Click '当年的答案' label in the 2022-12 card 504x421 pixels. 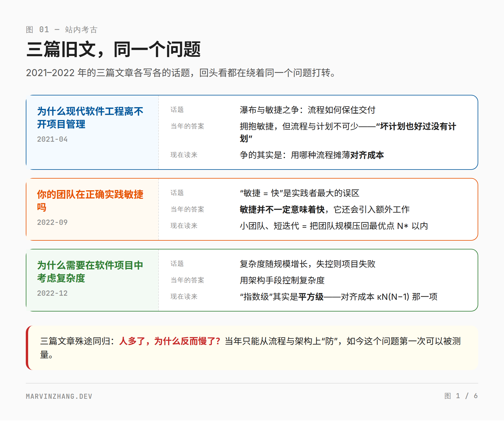click(187, 280)
